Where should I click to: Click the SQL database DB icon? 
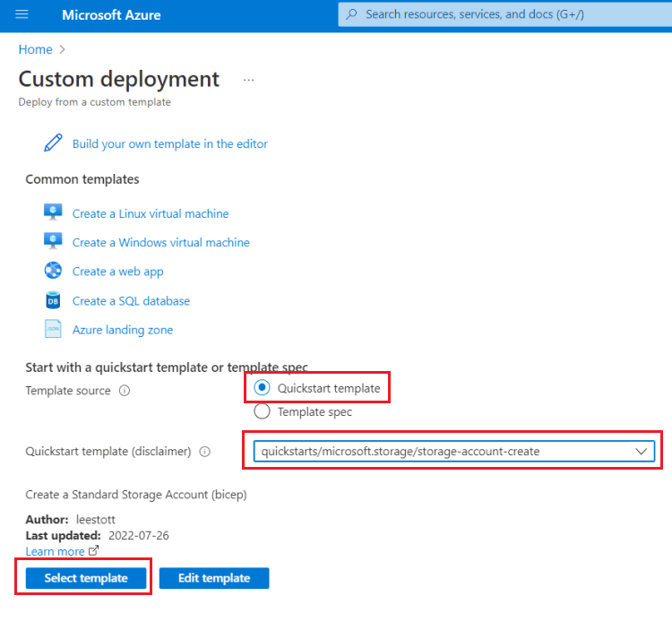tap(53, 300)
